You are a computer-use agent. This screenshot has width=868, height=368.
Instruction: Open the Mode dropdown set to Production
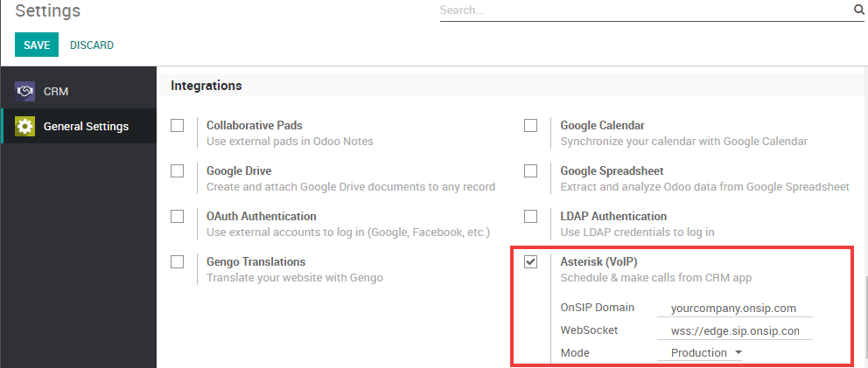pos(705,353)
